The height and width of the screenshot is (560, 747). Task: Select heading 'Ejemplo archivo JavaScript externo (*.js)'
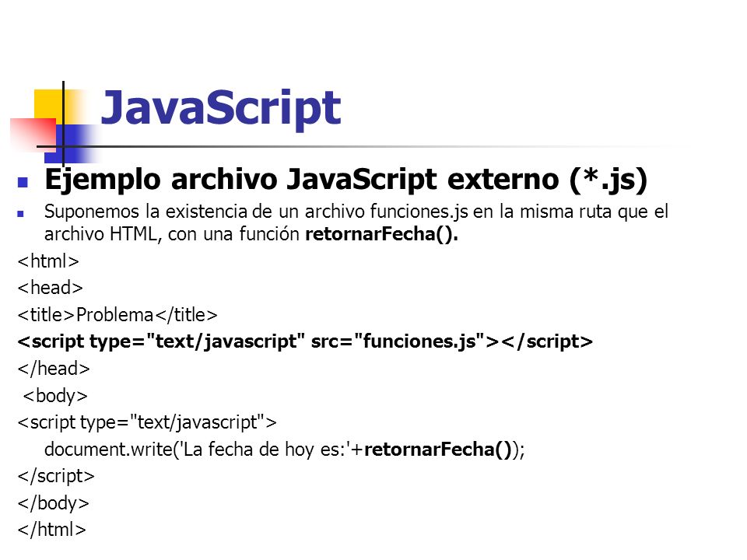345,180
